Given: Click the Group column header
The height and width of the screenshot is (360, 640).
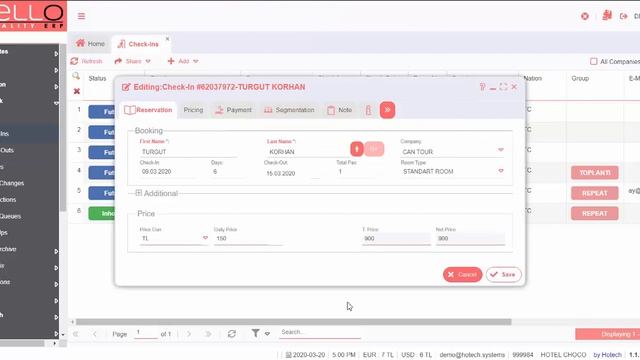Looking at the screenshot, I should coord(580,78).
